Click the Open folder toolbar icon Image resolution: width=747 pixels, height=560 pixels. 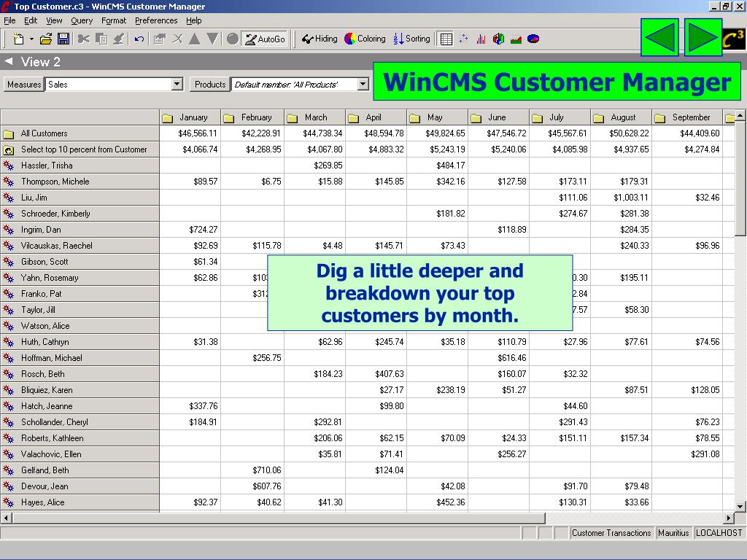point(46,39)
